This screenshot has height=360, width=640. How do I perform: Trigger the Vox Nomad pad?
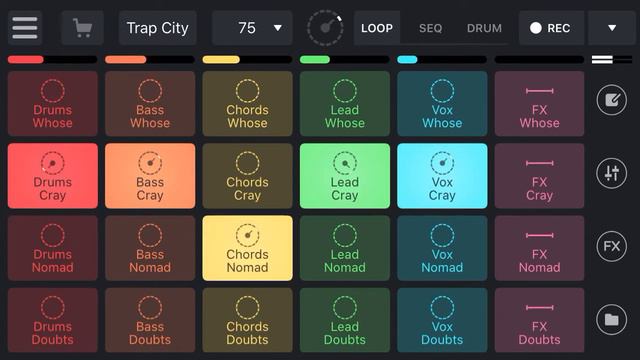(442, 248)
